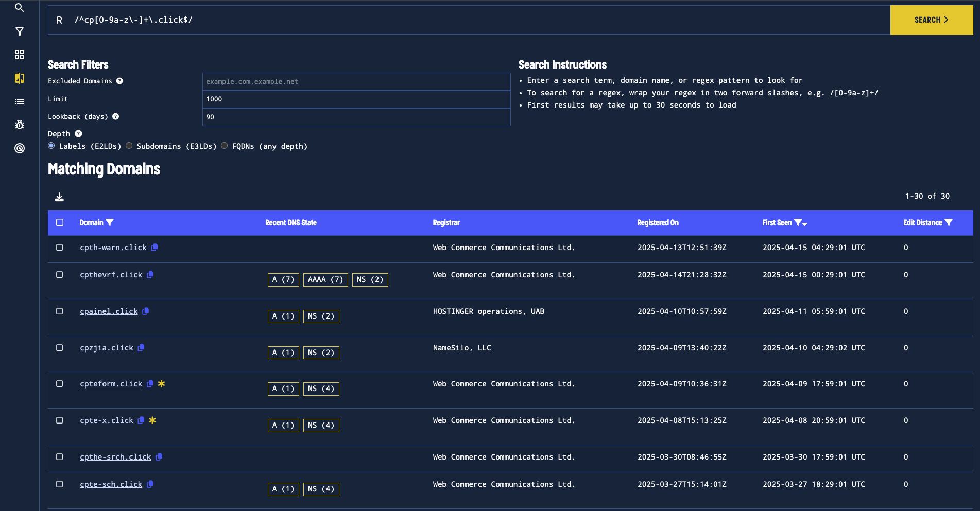Click the magnifier search icon in sidebar

click(20, 8)
